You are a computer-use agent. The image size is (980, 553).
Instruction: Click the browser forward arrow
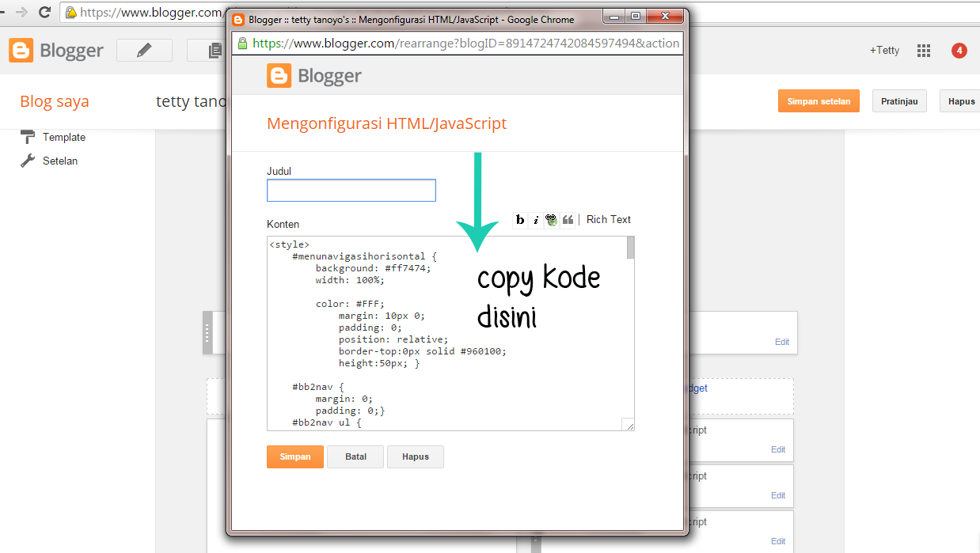point(22,12)
